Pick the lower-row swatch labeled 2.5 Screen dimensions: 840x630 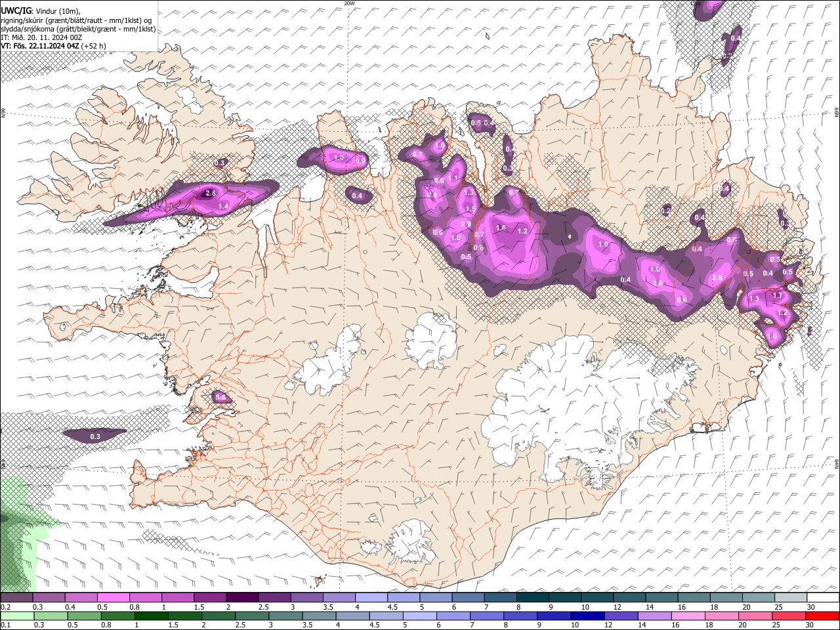click(251, 616)
